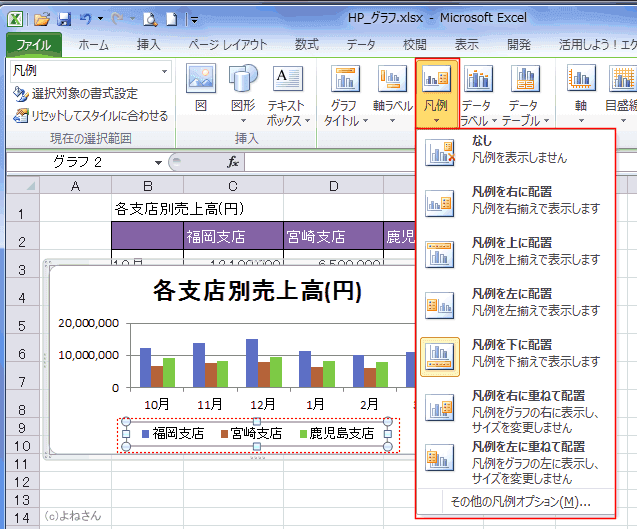Open the 図形 shapes gallery
The image size is (637, 529).
(x=243, y=94)
